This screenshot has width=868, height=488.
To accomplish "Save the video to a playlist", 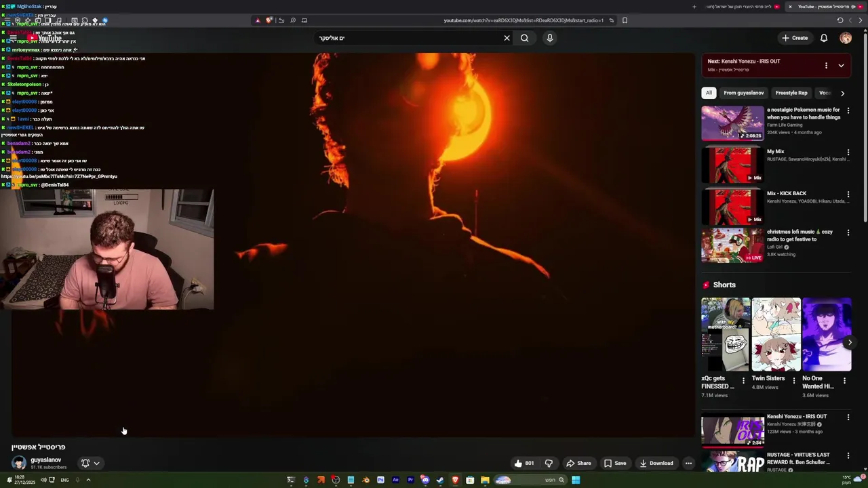I will tap(615, 464).
